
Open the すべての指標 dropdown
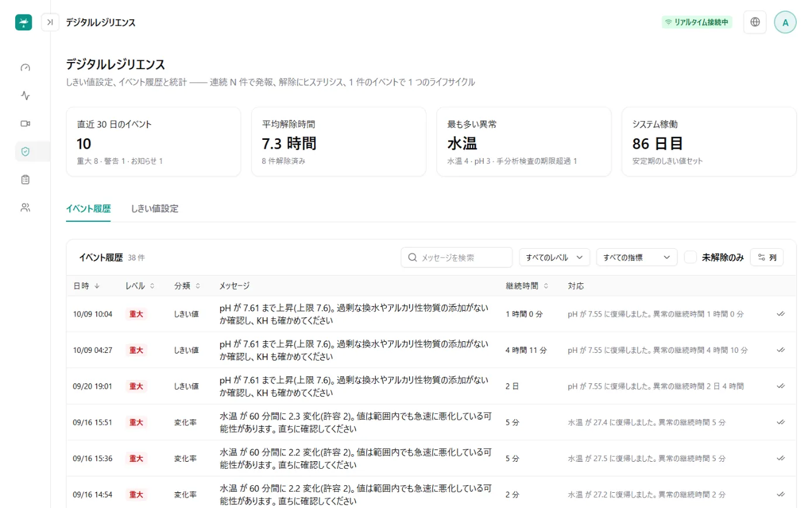[x=636, y=257]
